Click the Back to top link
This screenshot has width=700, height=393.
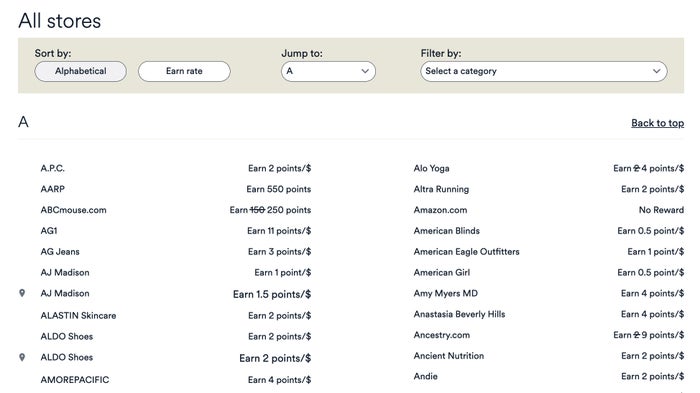(x=657, y=123)
